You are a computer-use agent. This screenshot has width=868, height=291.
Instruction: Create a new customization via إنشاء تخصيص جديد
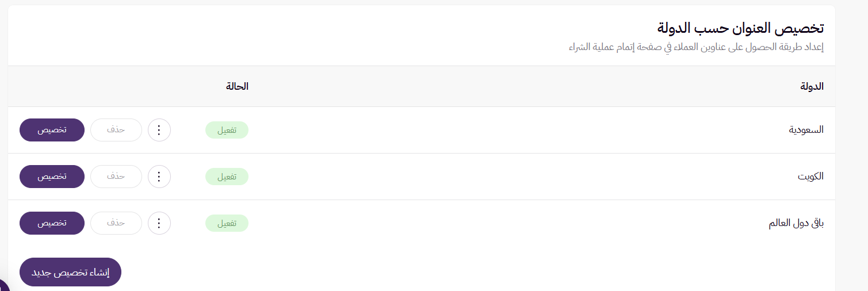point(70,272)
